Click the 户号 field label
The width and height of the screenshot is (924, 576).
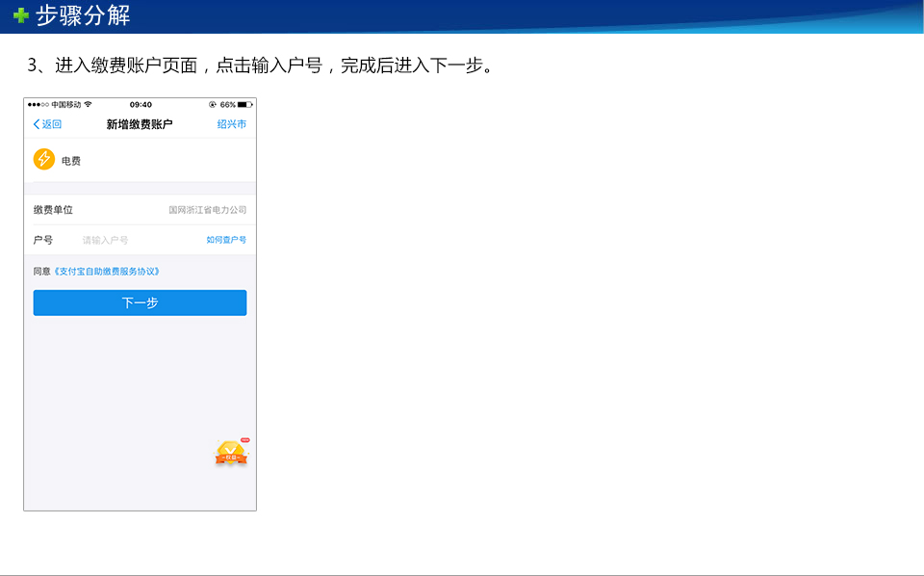tap(43, 240)
